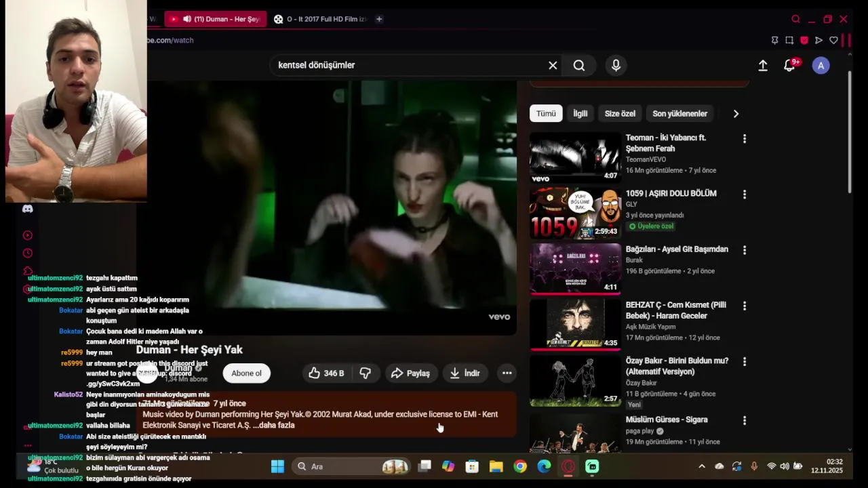
Task: Select the 'Tümü' filter chip
Action: click(546, 114)
